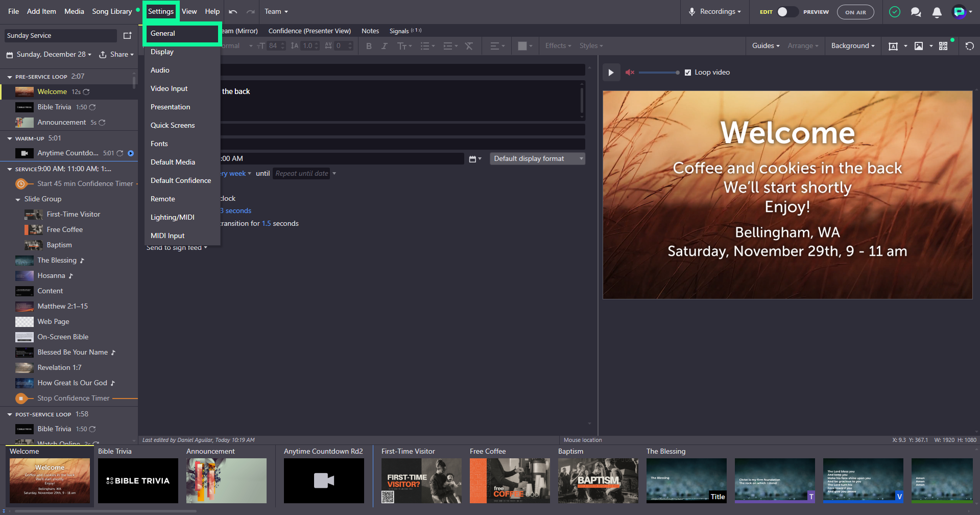
Task: Open the account profile icon
Action: click(960, 12)
